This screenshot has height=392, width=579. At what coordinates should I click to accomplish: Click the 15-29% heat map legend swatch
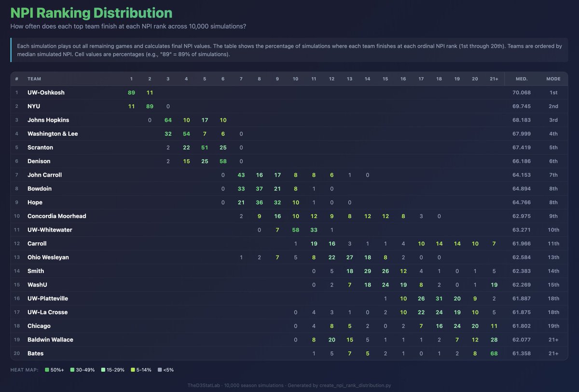coord(104,370)
